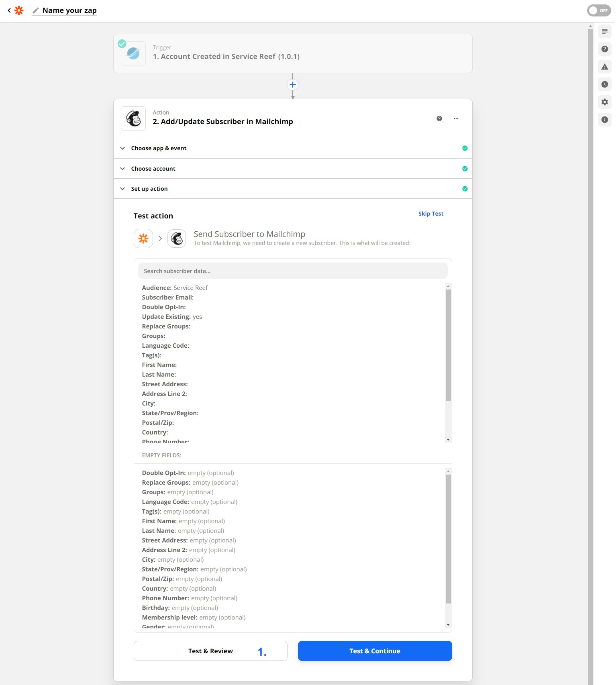The width and height of the screenshot is (616, 685).
Task: Click the trigger step green check badge
Action: coord(122,43)
